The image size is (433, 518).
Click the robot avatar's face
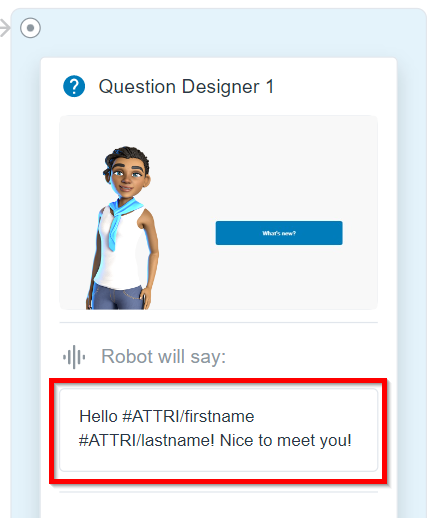(x=127, y=180)
